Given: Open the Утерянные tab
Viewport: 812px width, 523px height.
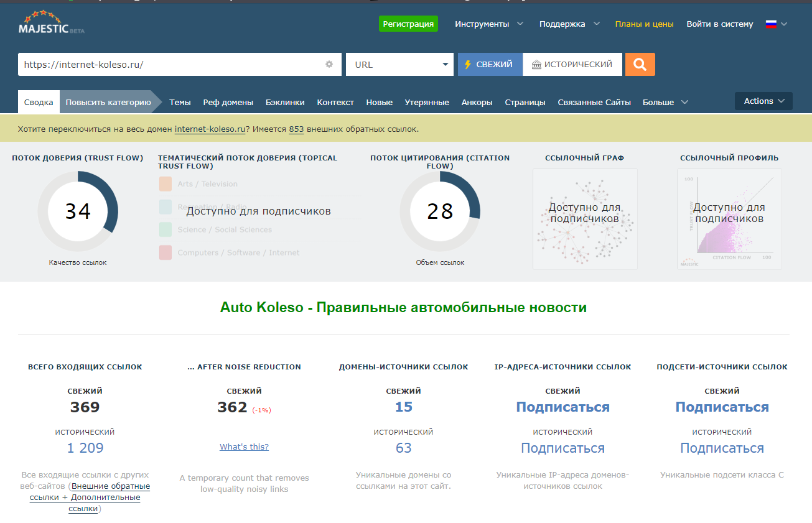Looking at the screenshot, I should pyautogui.click(x=427, y=102).
